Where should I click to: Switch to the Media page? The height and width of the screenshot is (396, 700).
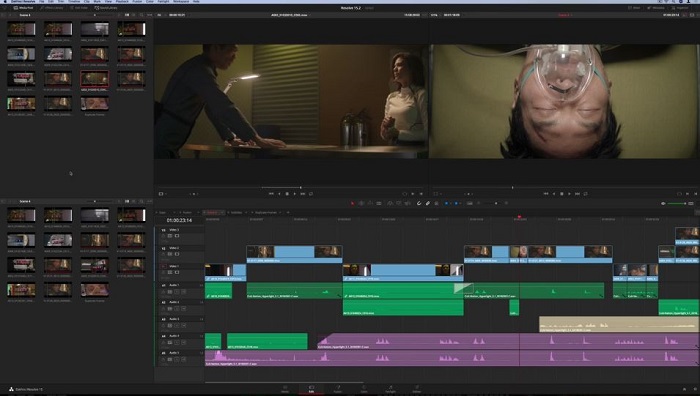pyautogui.click(x=285, y=389)
